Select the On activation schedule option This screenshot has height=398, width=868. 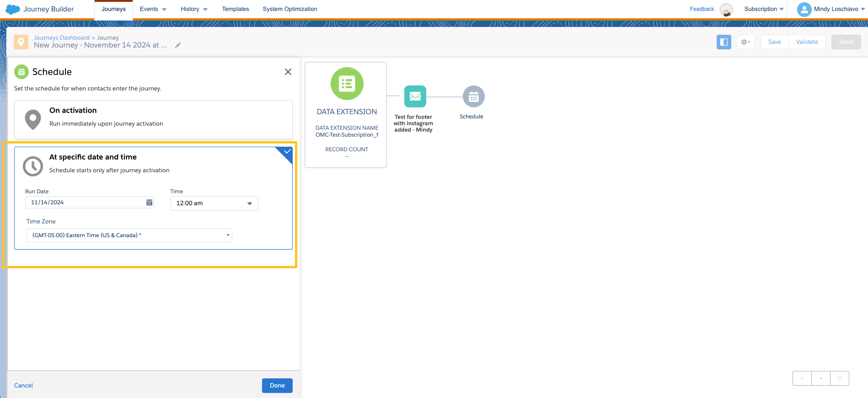pyautogui.click(x=153, y=120)
